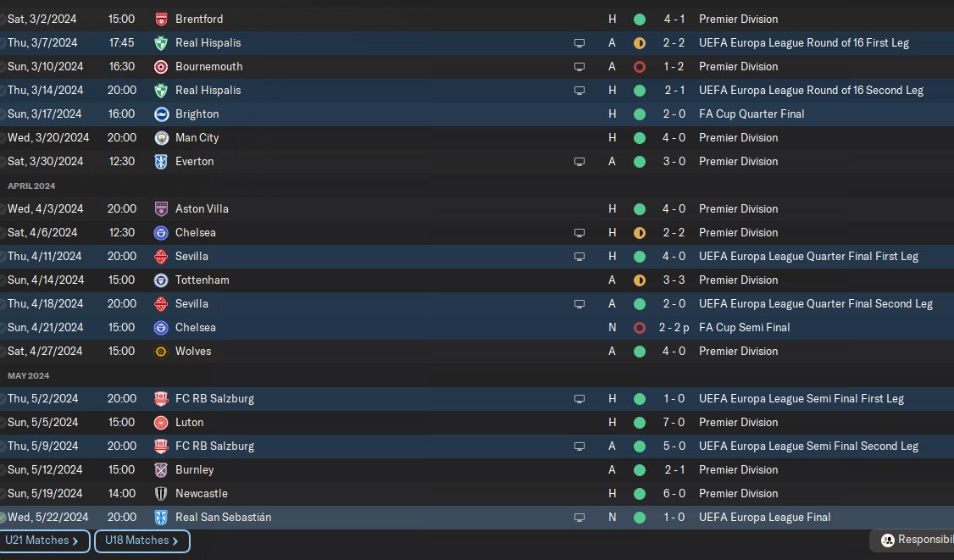The width and height of the screenshot is (954, 560).
Task: Open the Real San Sebastián team link
Action: tap(223, 517)
